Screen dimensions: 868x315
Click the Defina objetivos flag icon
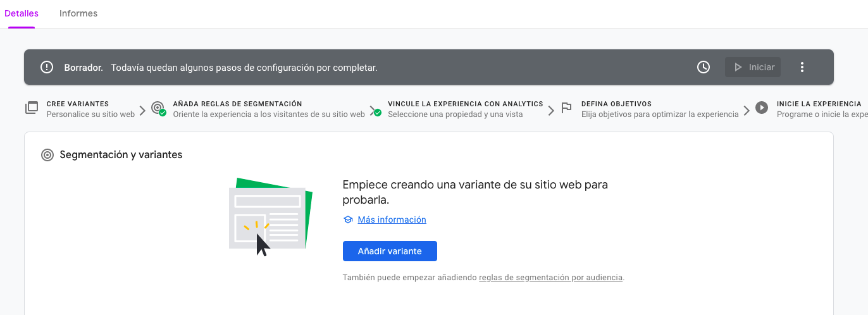point(567,108)
